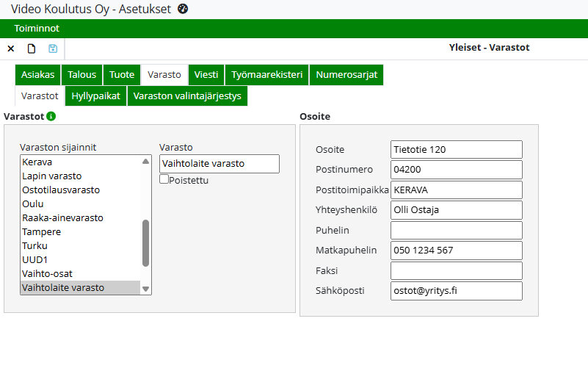Click the Sähköposti email field
The width and height of the screenshot is (588, 371).
click(x=456, y=291)
